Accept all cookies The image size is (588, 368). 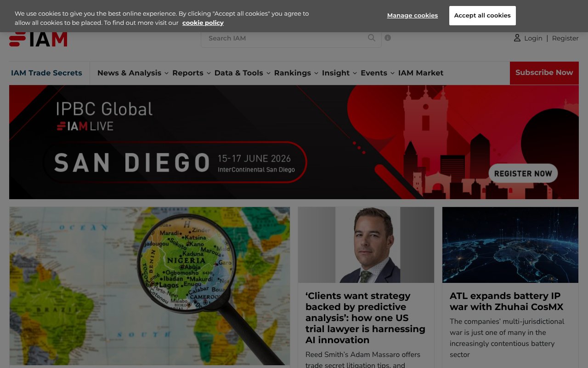482,15
